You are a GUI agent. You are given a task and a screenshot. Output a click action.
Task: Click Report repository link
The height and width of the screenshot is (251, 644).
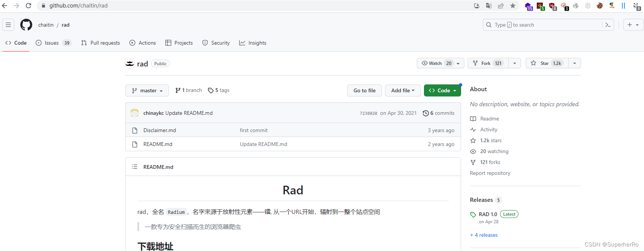click(x=490, y=173)
